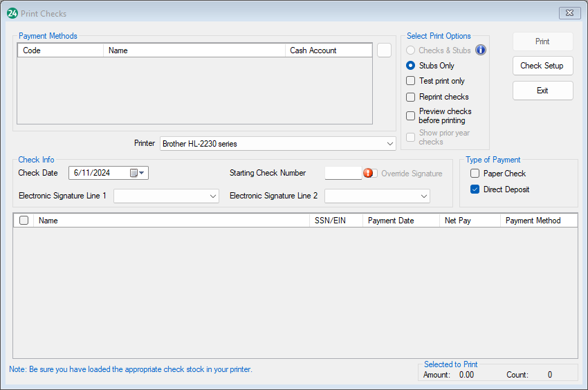Expand the Printer dropdown list

390,144
